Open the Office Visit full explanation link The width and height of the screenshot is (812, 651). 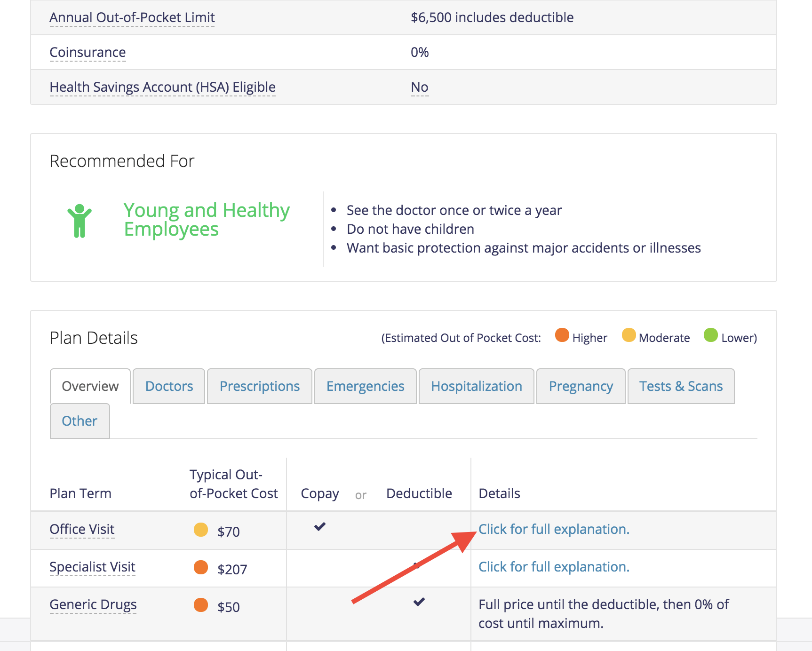point(553,529)
